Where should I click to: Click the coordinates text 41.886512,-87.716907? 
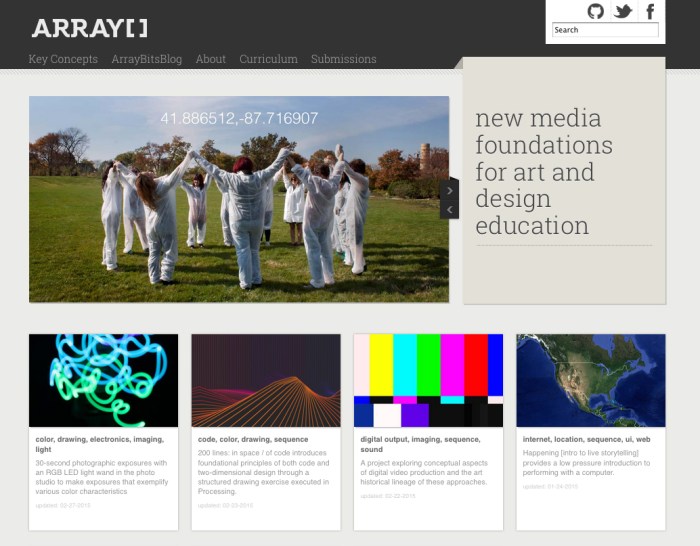[x=239, y=118]
